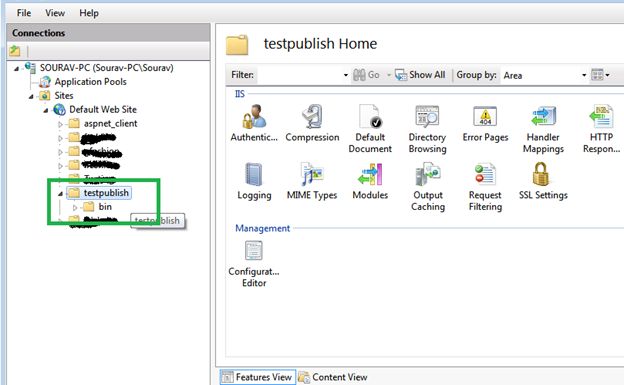This screenshot has width=624, height=385.
Task: Expand the bin folder node
Action: [x=75, y=207]
